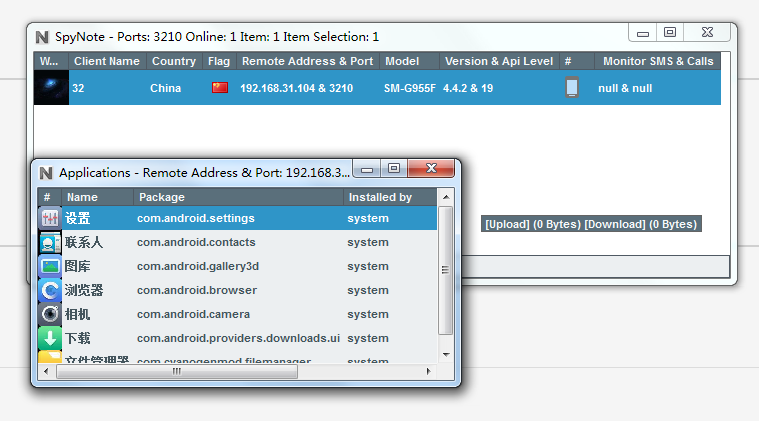Click client name 32 in SpyNote list
The height and width of the screenshot is (421, 759).
[78, 88]
